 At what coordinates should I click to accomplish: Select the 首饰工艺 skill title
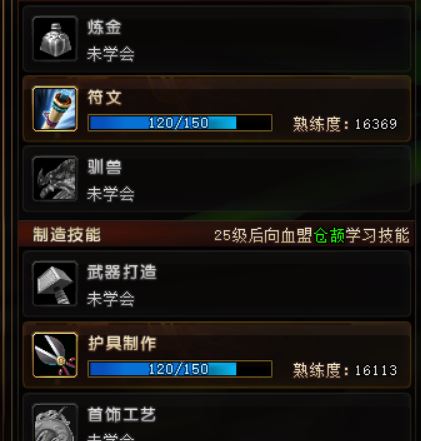122,414
